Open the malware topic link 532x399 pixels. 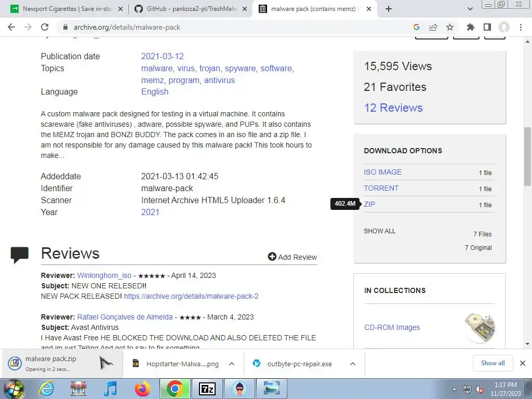tap(157, 68)
